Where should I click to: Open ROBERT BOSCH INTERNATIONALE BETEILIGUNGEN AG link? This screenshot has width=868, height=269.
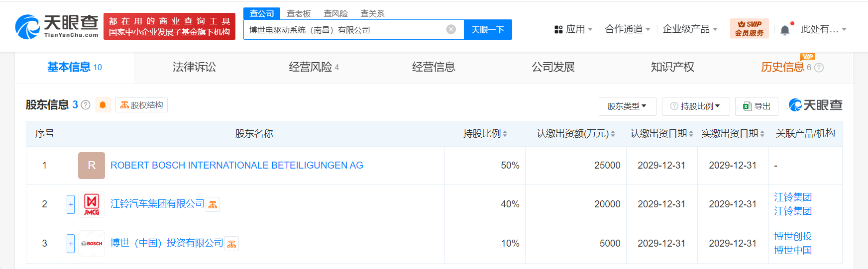click(236, 166)
